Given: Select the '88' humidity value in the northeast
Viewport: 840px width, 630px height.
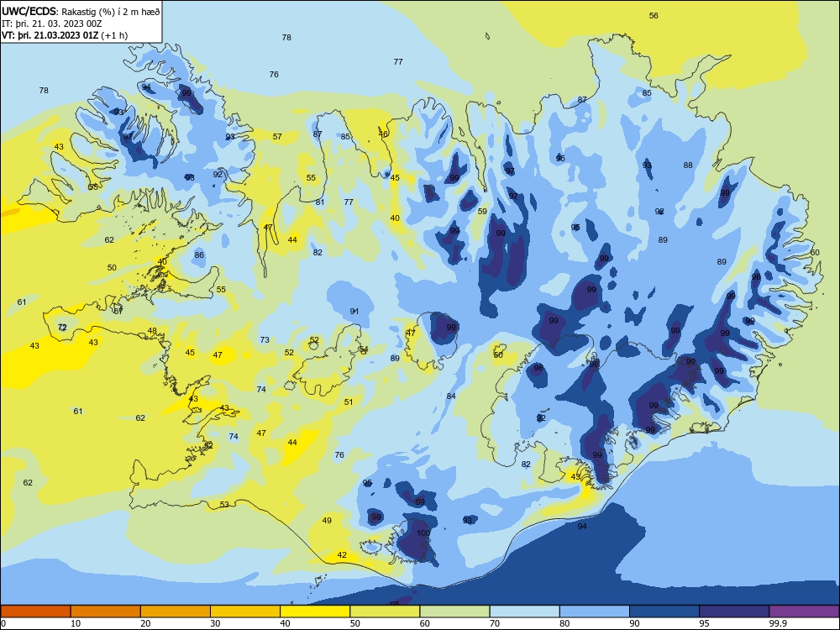Looking at the screenshot, I should [x=688, y=165].
